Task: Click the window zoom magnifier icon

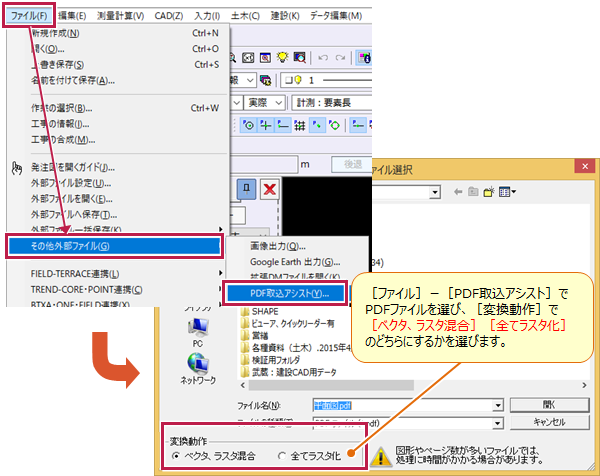Action: tap(265, 58)
